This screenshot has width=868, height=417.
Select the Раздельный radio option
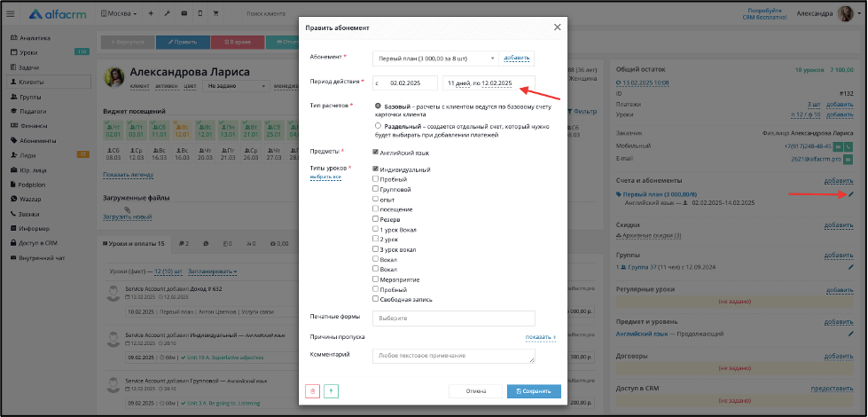click(378, 126)
